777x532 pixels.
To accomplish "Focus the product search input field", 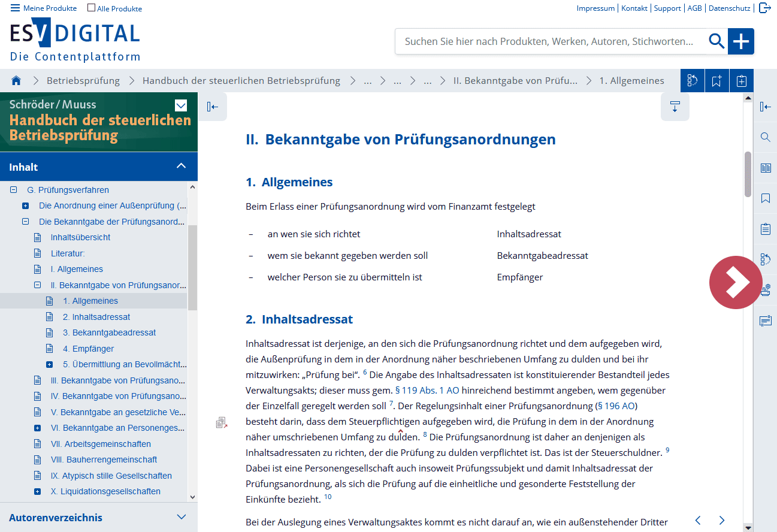I will pyautogui.click(x=549, y=41).
